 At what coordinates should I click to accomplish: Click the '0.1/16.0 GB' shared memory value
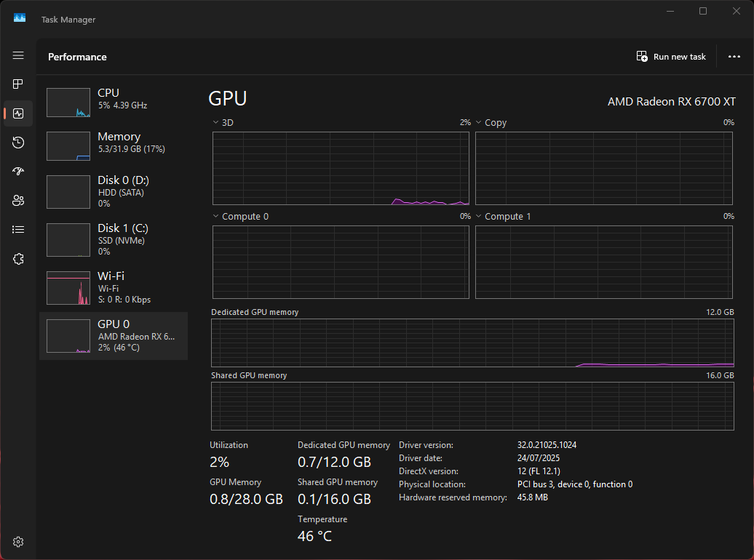(x=334, y=499)
